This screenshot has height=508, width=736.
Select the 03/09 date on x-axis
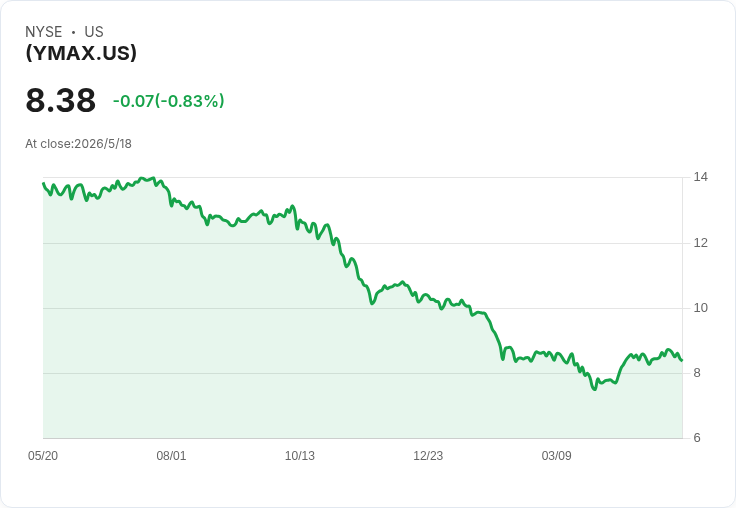[557, 455]
